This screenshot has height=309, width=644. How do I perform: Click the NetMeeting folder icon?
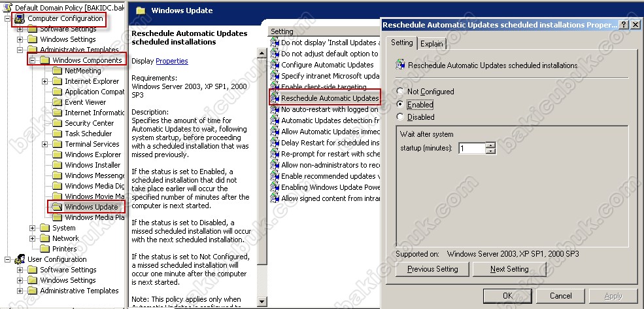tap(57, 71)
